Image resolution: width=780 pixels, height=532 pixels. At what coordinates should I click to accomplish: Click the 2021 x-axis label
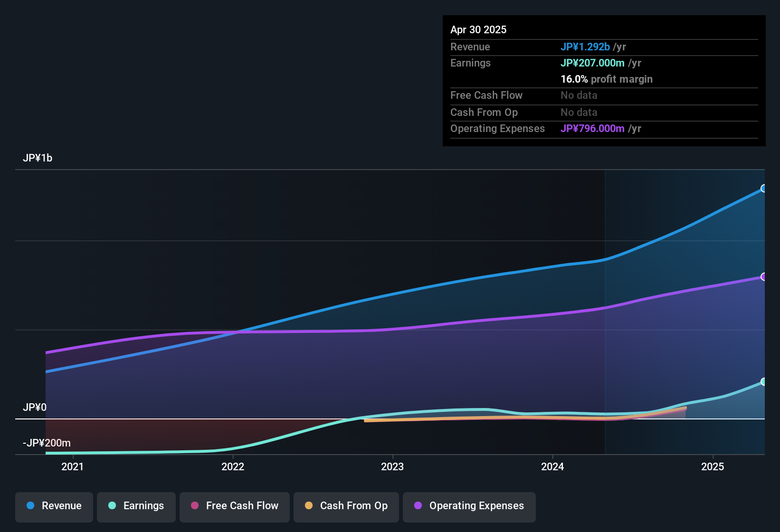coord(73,467)
